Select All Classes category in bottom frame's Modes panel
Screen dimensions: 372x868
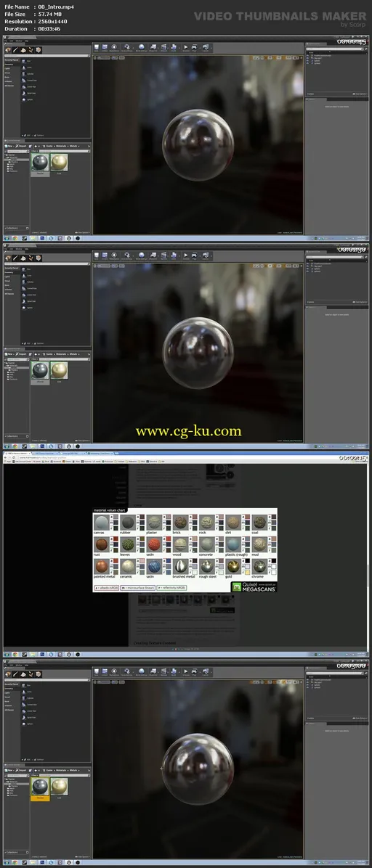click(x=9, y=711)
